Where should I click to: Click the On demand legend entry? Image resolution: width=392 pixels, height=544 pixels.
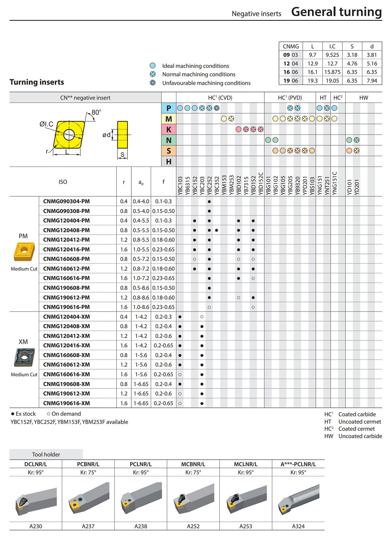coord(64,414)
